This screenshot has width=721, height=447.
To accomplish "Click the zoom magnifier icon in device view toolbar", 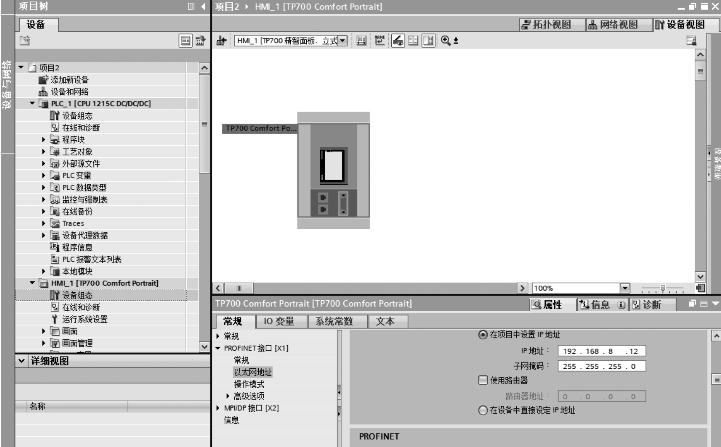I will [x=446, y=40].
